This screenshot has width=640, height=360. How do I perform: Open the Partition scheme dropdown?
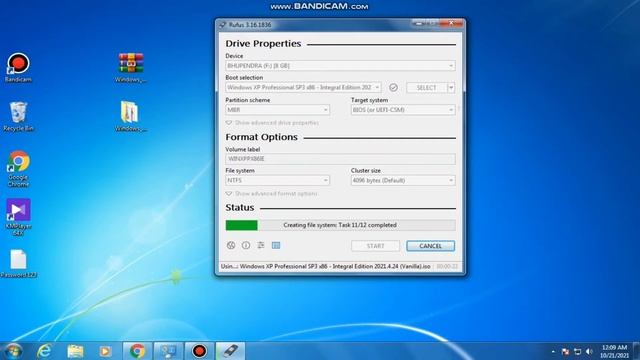278,109
